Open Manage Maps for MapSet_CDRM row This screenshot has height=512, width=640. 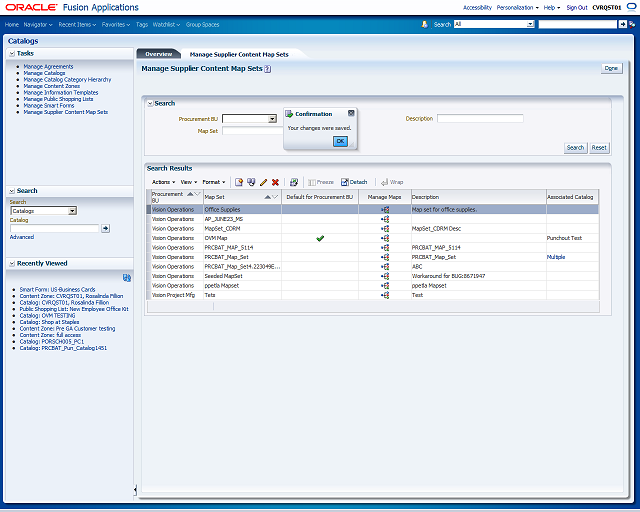[385, 229]
